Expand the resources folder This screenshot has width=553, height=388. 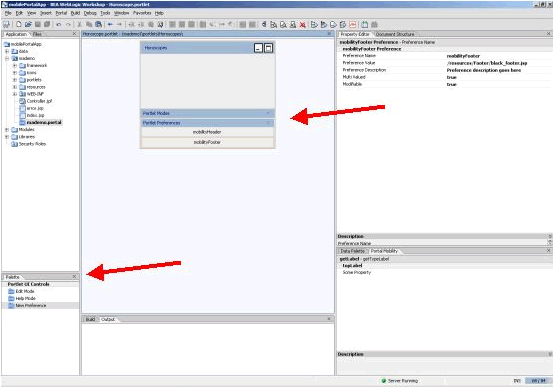coord(15,87)
